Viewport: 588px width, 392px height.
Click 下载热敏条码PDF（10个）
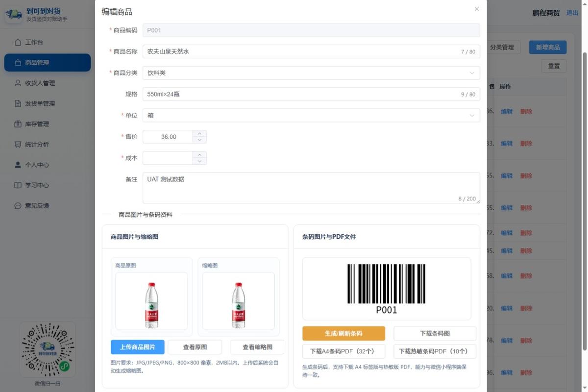435,351
